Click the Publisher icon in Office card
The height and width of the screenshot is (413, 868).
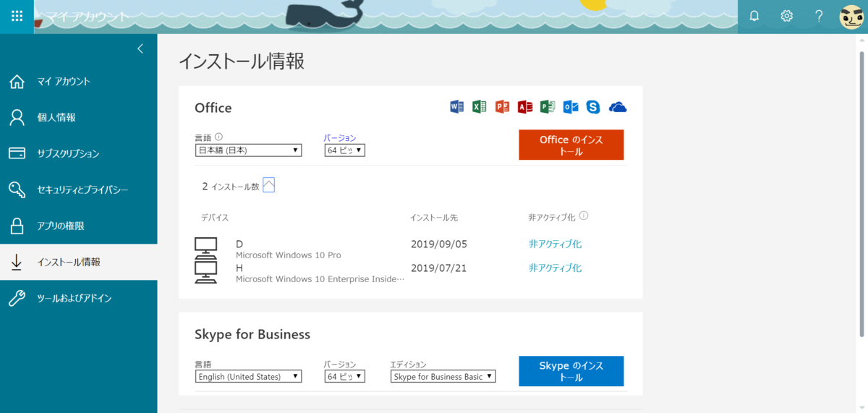548,107
